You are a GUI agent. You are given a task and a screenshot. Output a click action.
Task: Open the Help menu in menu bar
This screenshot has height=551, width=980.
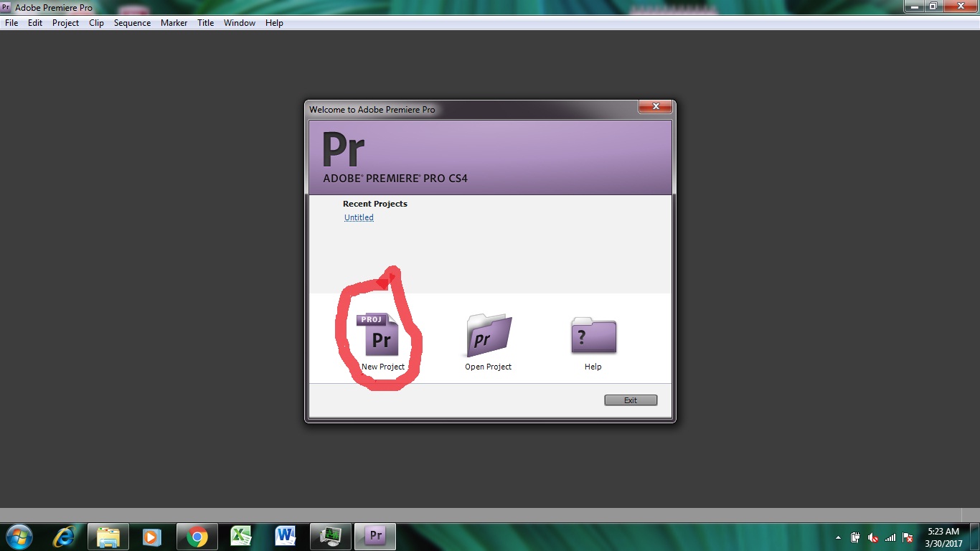pos(274,23)
